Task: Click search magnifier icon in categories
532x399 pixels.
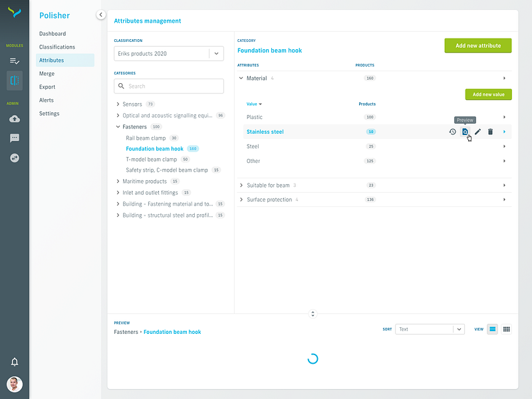Action: (121, 86)
